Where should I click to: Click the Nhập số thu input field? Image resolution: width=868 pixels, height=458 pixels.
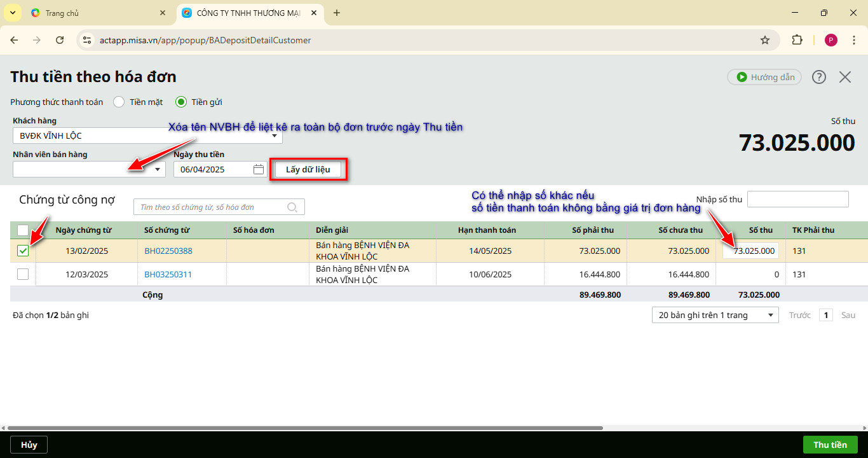[797, 199]
